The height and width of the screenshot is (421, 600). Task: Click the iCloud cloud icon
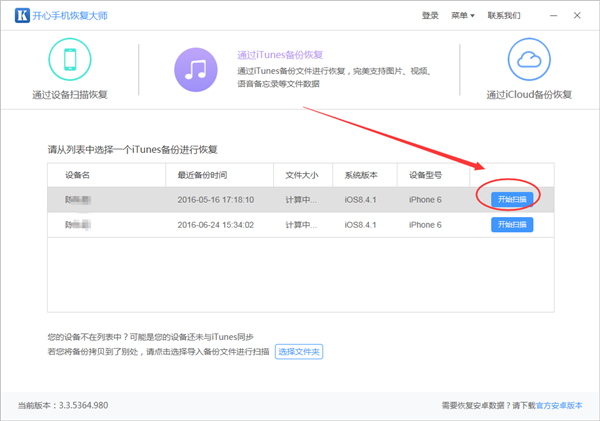[529, 61]
